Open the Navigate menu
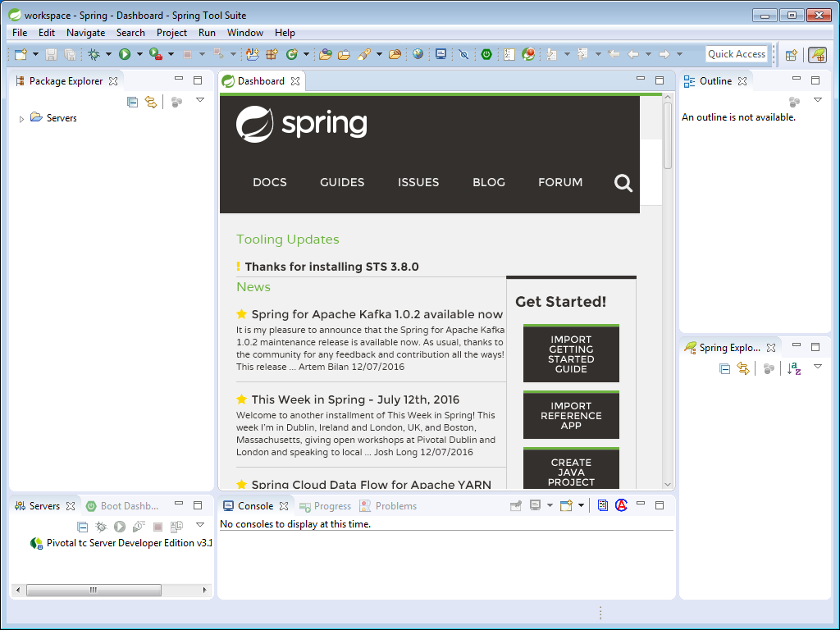840x630 pixels. pos(85,33)
